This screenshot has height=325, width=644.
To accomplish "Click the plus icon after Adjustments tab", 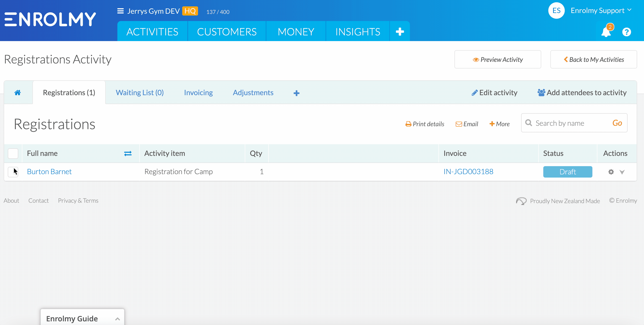I will (296, 93).
